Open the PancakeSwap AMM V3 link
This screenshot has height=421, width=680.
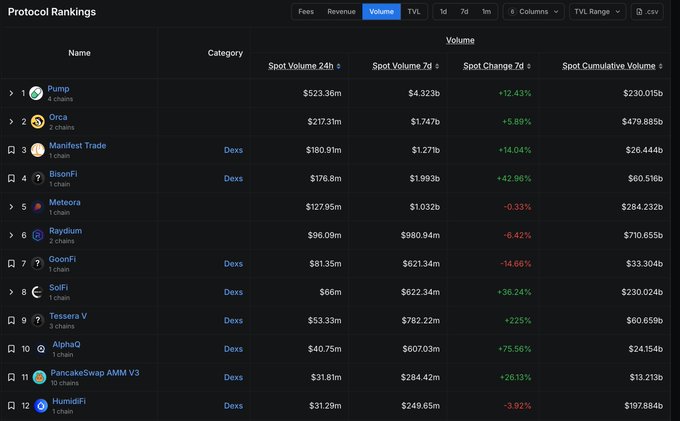pyautogui.click(x=95, y=372)
